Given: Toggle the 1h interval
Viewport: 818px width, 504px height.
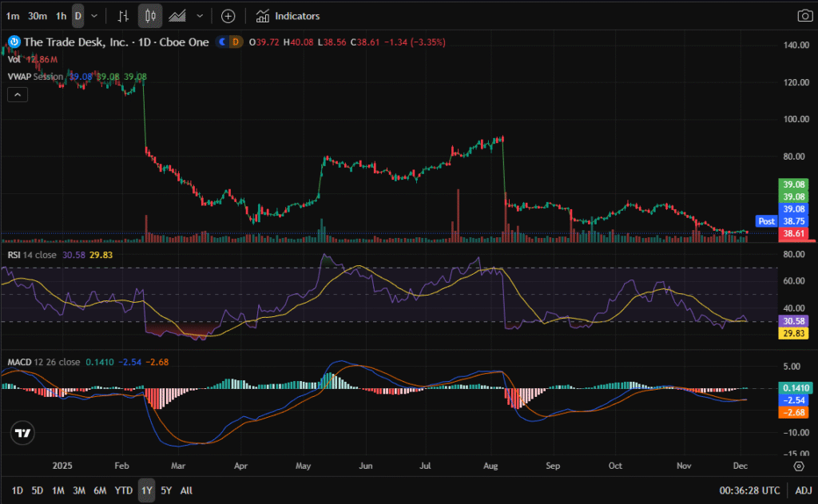Looking at the screenshot, I should point(62,16).
